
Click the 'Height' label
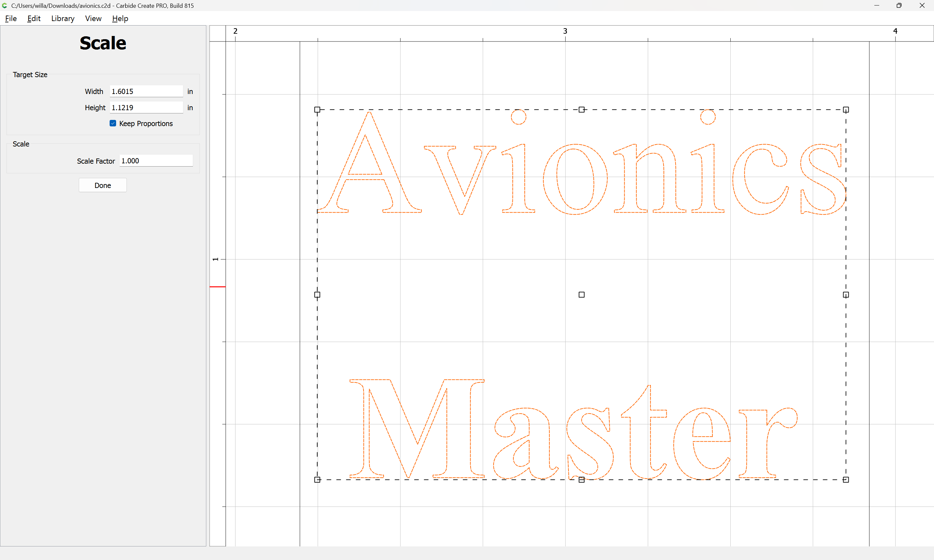click(95, 108)
